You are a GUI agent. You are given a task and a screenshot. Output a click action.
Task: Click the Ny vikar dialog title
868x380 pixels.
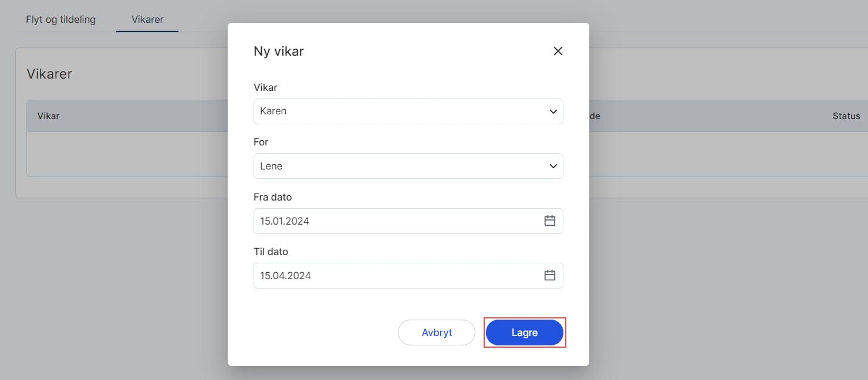click(x=279, y=52)
